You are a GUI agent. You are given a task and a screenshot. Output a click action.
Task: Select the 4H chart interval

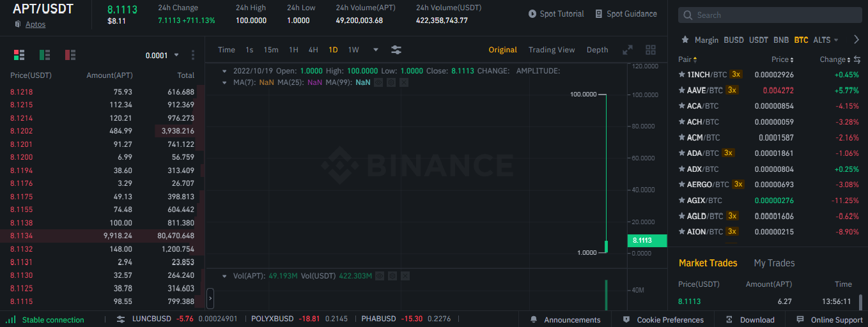[x=313, y=50]
